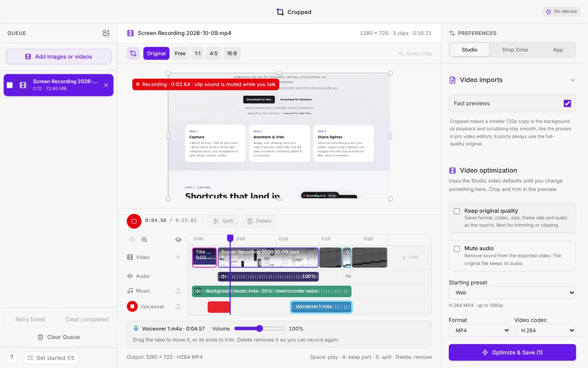The width and height of the screenshot is (588, 368).
Task: Open the Starting preset dropdown
Action: tap(512, 293)
